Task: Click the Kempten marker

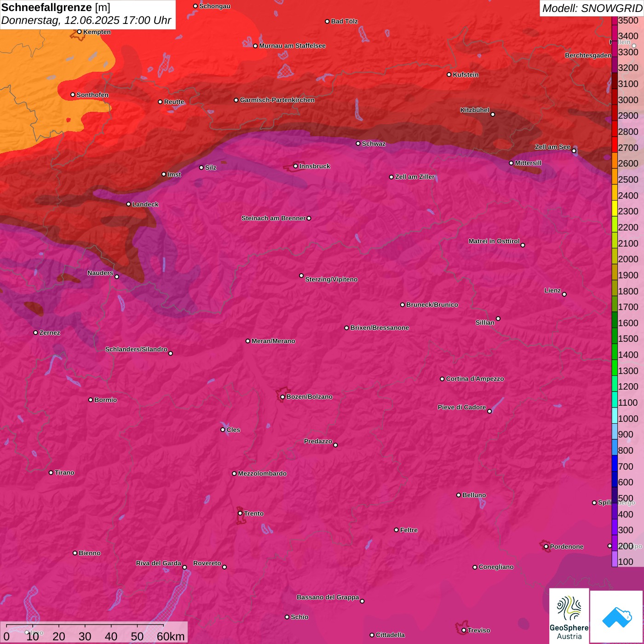Action: [x=79, y=32]
